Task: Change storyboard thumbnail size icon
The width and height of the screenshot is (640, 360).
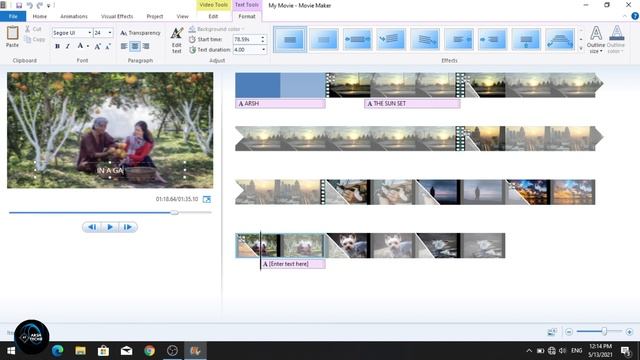Action: pos(552,332)
